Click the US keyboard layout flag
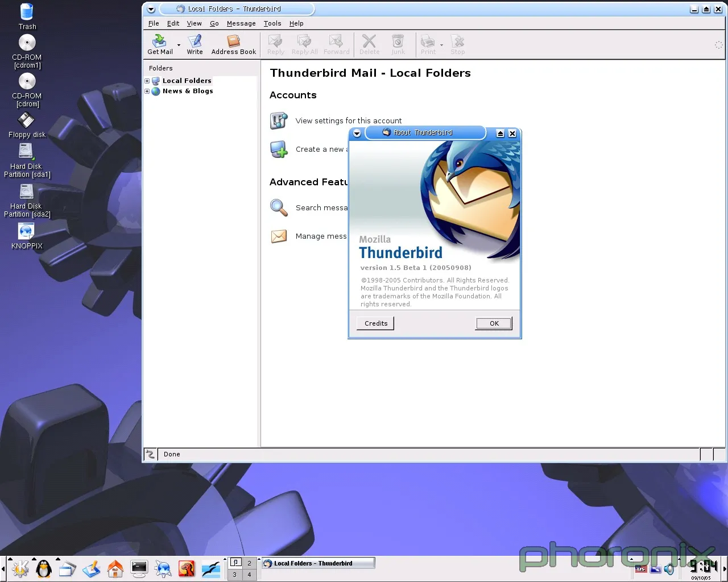Screen dimensions: 728x582 pos(641,569)
